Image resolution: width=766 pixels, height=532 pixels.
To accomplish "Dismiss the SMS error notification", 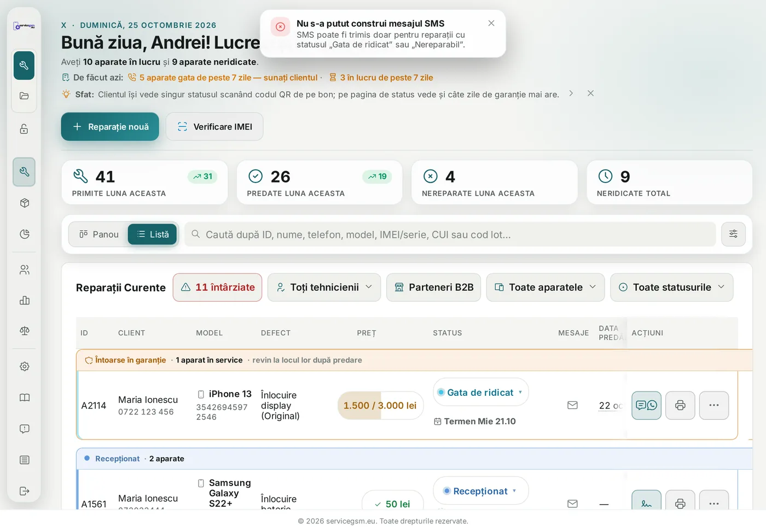I will [491, 23].
